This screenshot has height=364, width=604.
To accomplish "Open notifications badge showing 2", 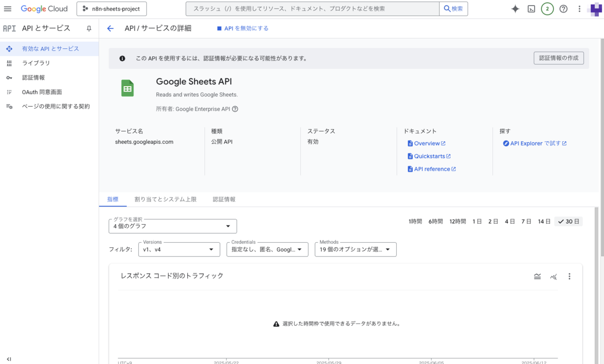I will [x=547, y=9].
